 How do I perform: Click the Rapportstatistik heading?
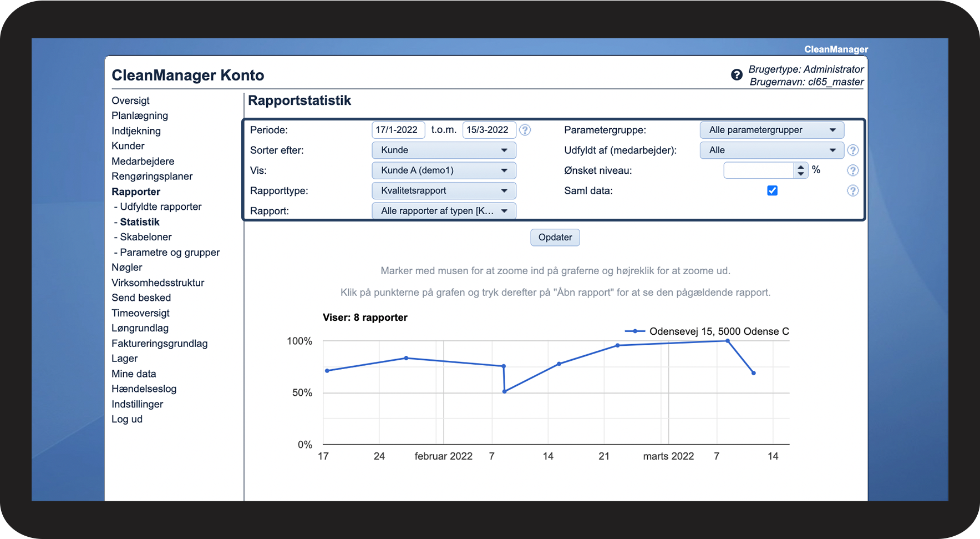[x=299, y=100]
